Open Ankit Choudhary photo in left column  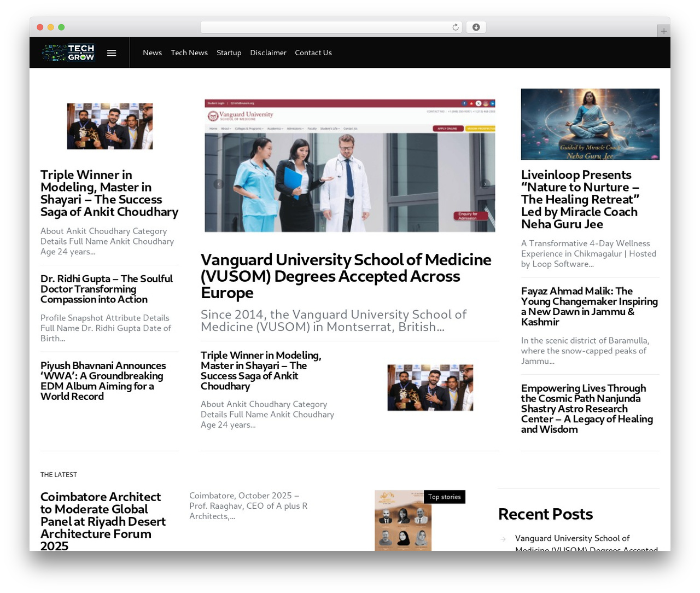click(110, 126)
